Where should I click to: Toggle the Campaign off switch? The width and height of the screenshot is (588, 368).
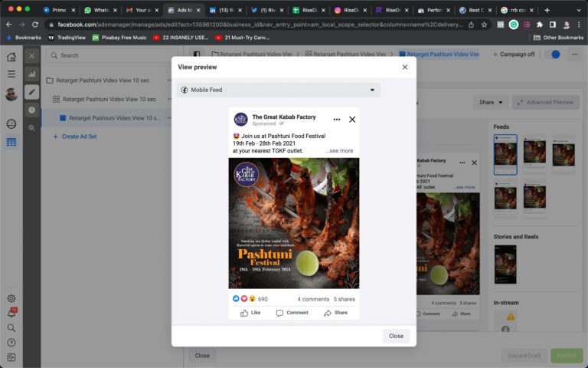point(552,54)
